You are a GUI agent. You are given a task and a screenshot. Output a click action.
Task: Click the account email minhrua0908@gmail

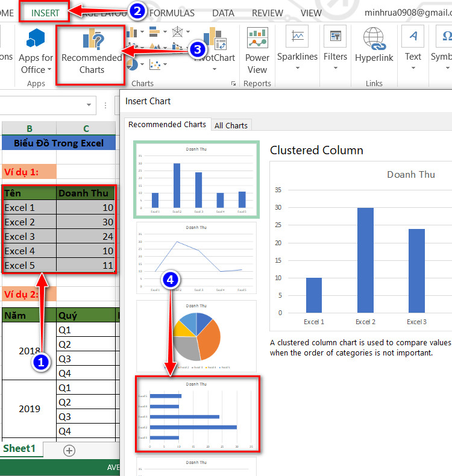point(408,13)
